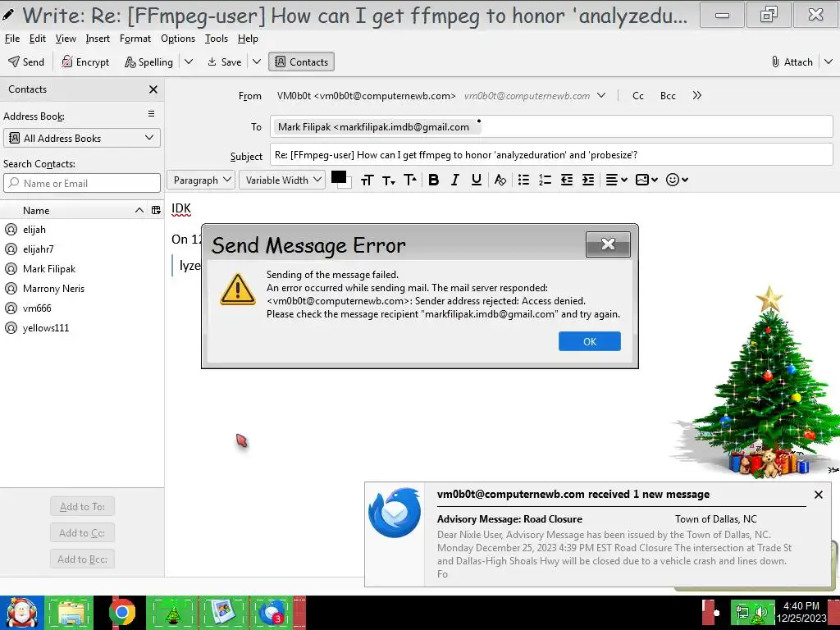Image resolution: width=840 pixels, height=630 pixels.
Task: Click the Save toolbar button
Action: [225, 62]
